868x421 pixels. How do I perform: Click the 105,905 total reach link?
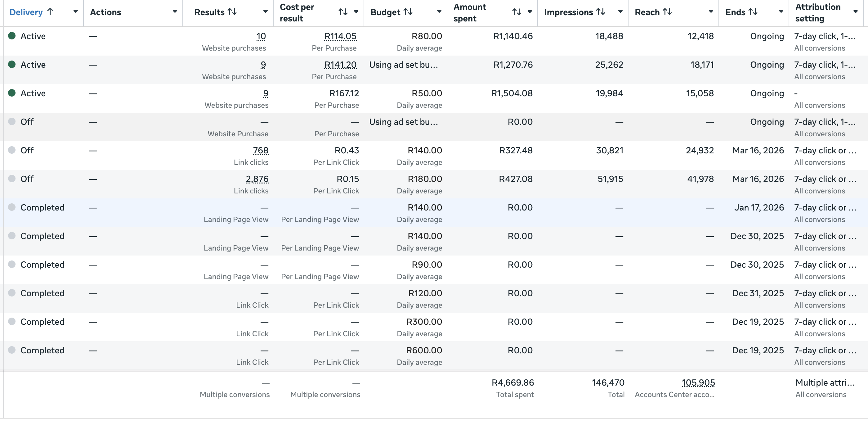[x=698, y=383]
